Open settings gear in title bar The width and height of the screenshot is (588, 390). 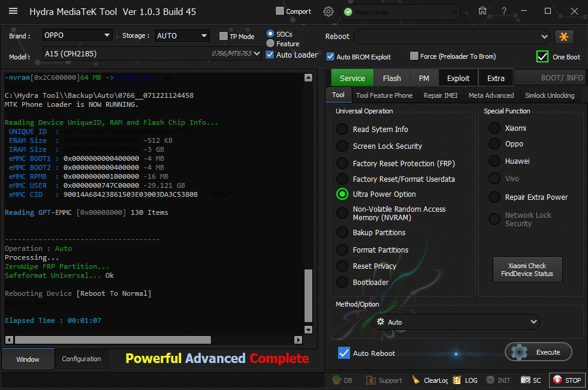click(328, 11)
